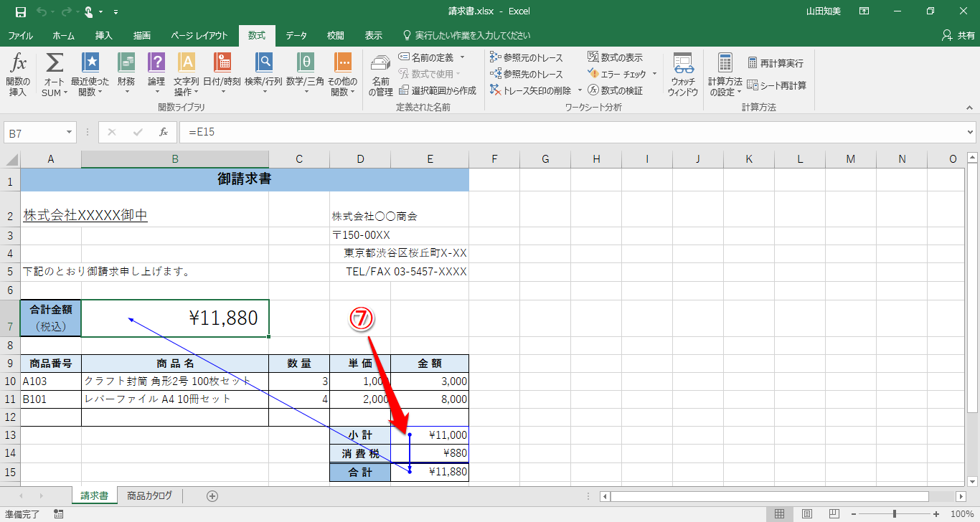
Task: Open the Recently Used (最近使った関数) functions icon
Action: coord(90,63)
